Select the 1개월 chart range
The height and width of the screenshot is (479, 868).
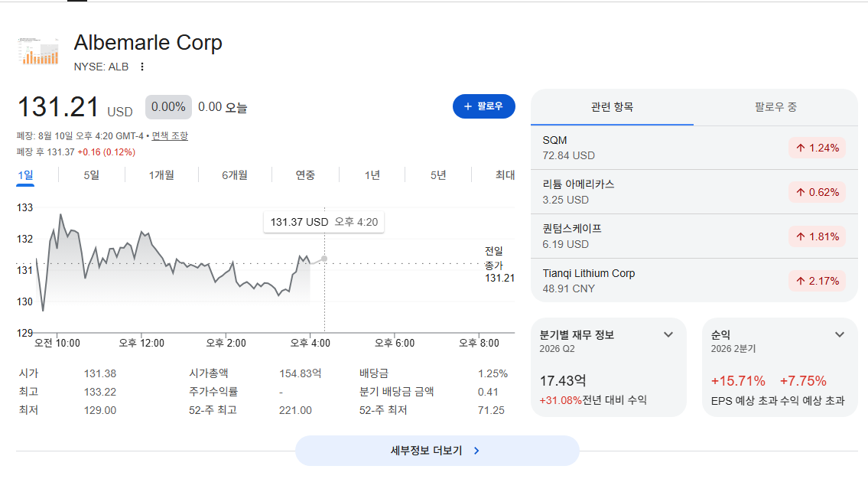(161, 175)
